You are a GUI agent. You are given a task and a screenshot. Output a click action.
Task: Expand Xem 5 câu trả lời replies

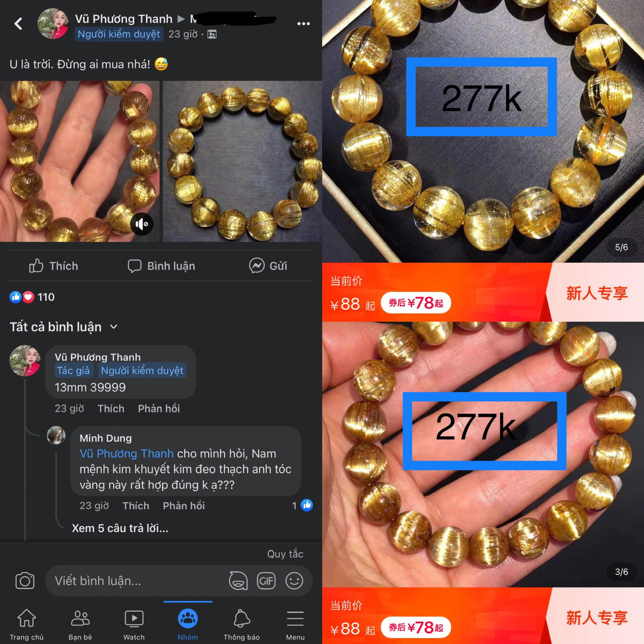coord(120,528)
